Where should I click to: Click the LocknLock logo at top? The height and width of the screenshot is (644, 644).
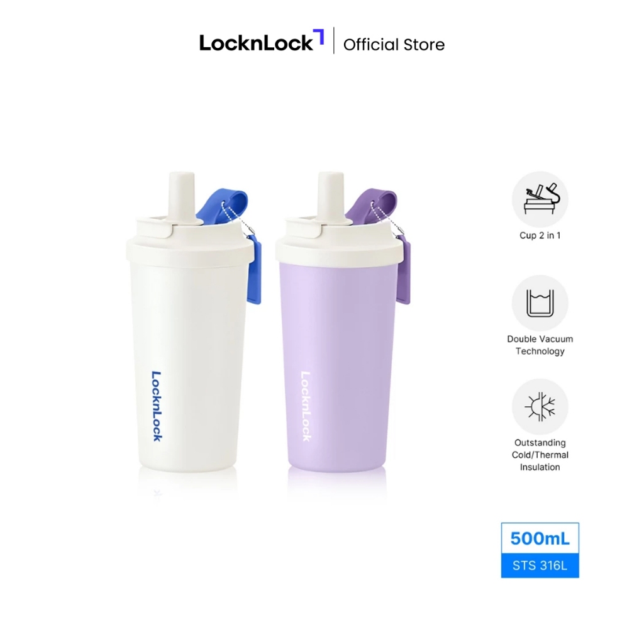pyautogui.click(x=261, y=42)
